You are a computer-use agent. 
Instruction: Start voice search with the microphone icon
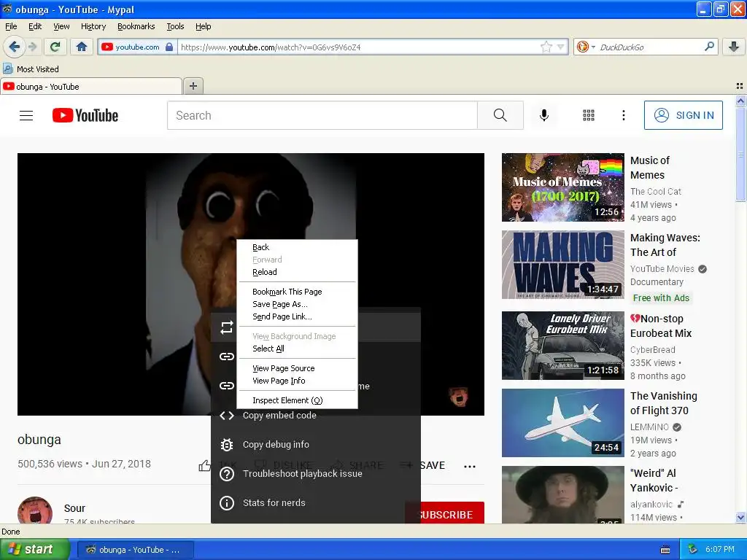[544, 115]
